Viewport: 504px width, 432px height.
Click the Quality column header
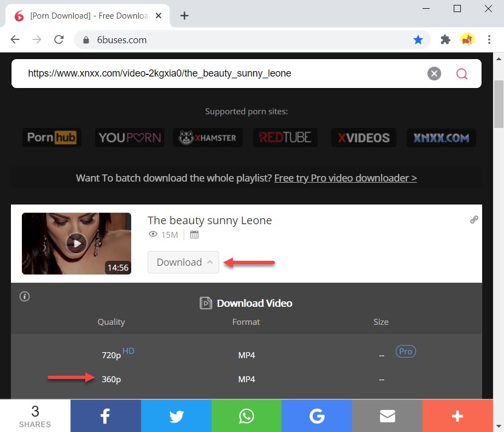point(111,322)
